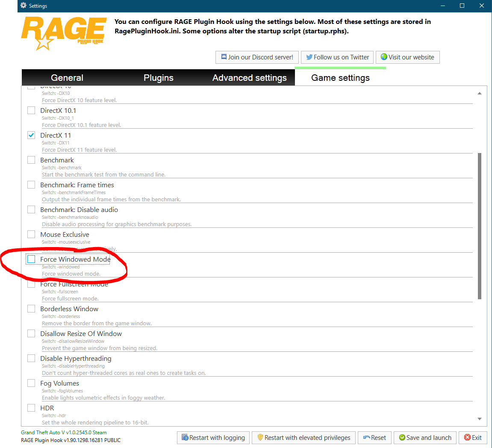Switch to the Plugins tab

(159, 77)
